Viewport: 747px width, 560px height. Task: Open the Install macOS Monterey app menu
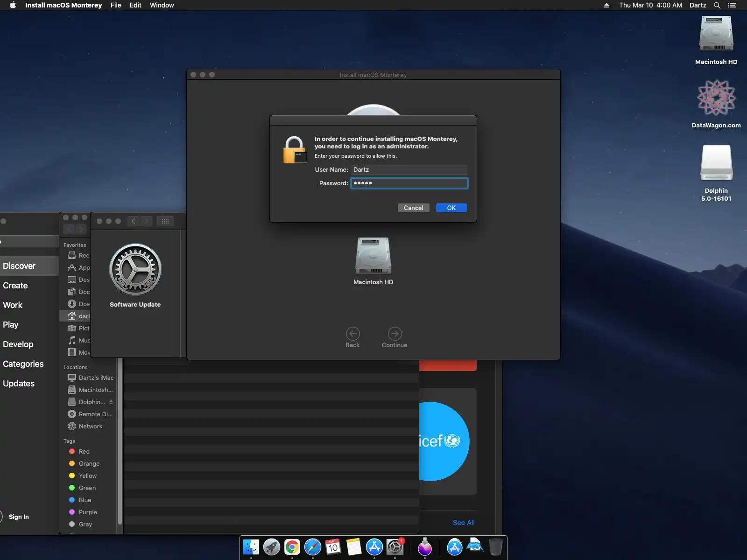[63, 5]
